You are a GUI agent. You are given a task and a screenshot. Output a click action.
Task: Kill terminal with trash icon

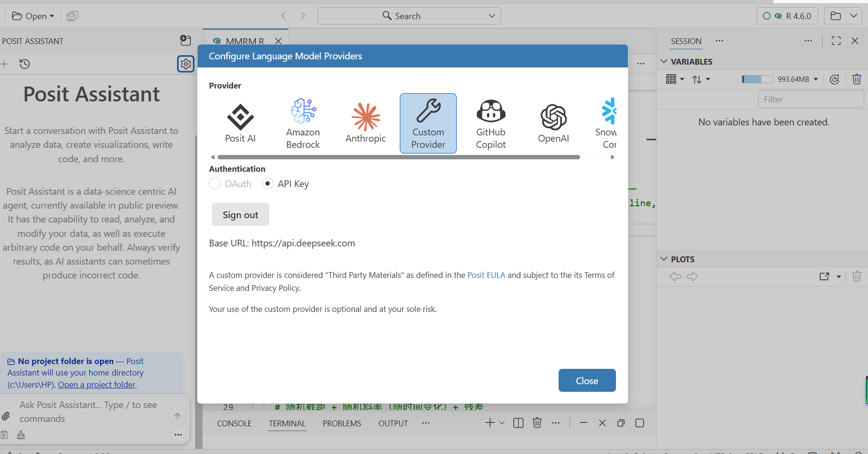(537, 423)
